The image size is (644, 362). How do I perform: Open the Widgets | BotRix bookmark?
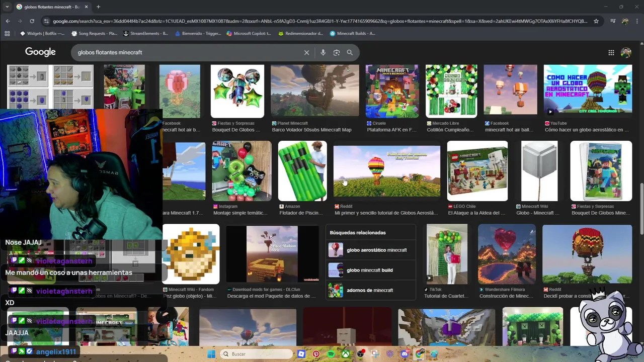(x=42, y=33)
